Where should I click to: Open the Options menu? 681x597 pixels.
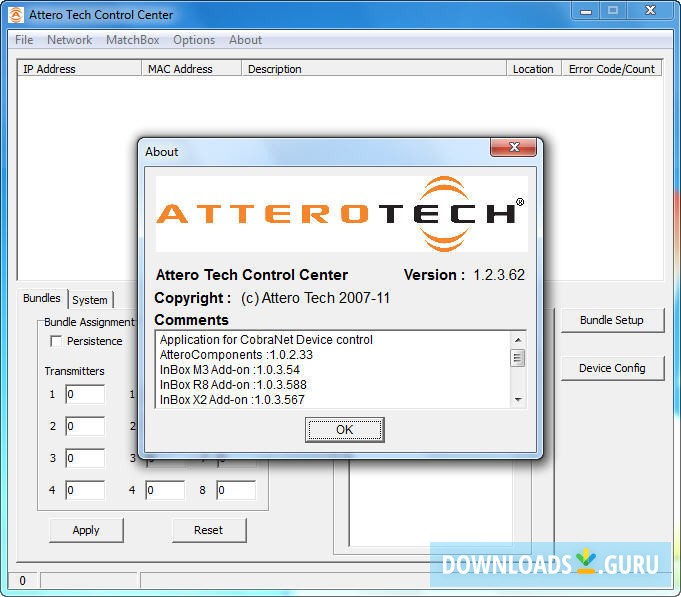coord(194,40)
